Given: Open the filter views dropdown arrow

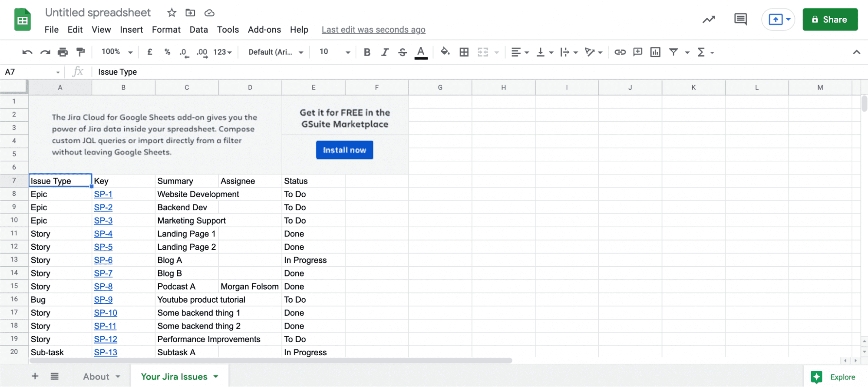Looking at the screenshot, I should tap(687, 53).
